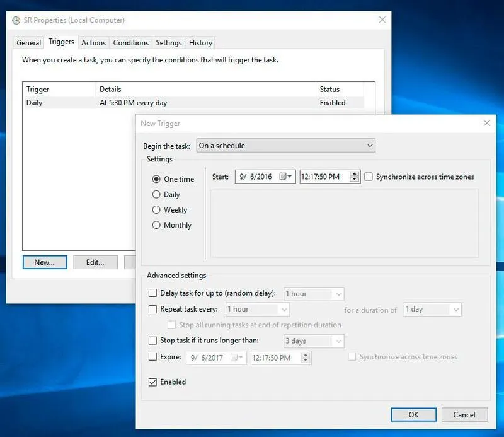504x437 pixels.
Task: Check Delay task for up to option
Action: [152, 293]
